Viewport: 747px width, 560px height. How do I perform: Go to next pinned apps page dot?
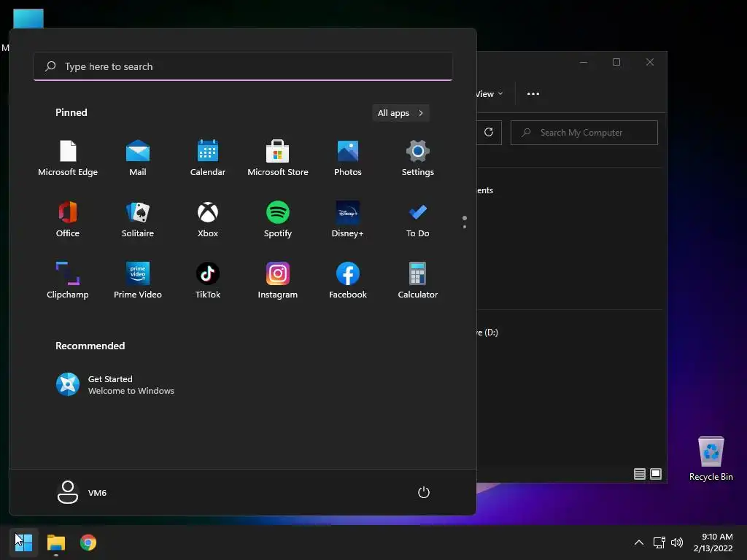pyautogui.click(x=465, y=227)
